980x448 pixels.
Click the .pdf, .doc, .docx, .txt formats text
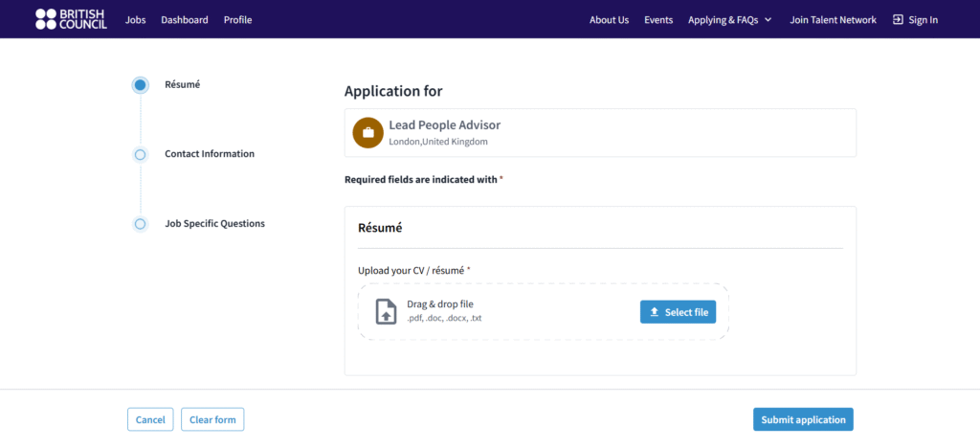tap(444, 318)
